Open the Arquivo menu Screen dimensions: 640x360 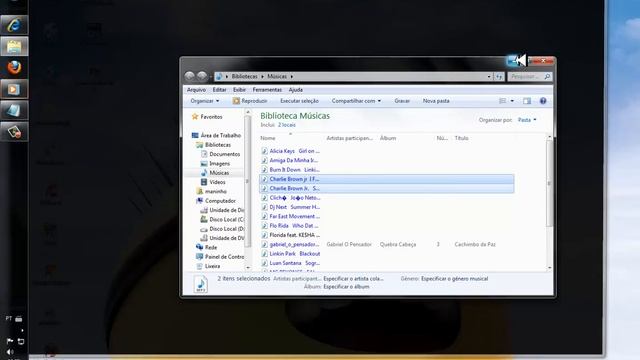[196, 90]
